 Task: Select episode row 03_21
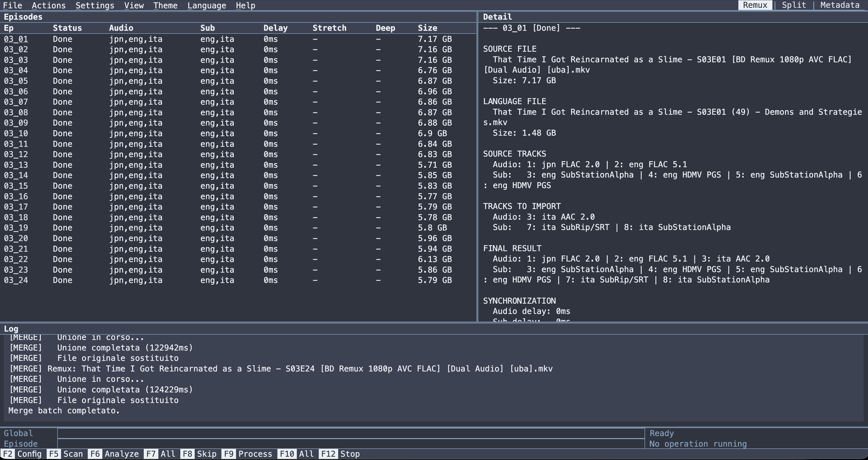[x=238, y=249]
